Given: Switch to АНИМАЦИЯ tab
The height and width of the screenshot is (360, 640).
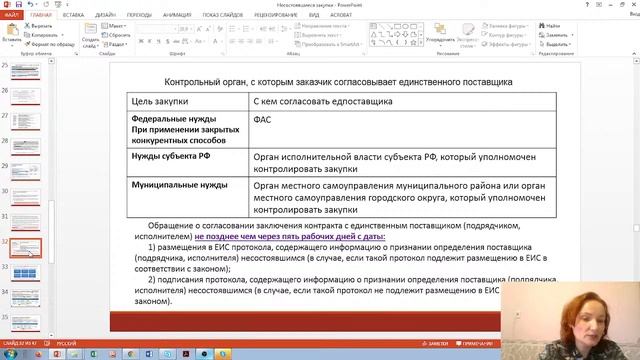Looking at the screenshot, I should point(177,15).
